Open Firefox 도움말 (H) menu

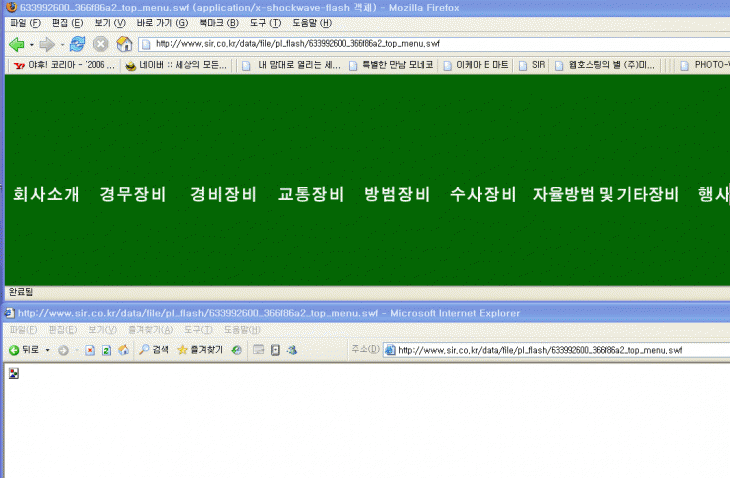pos(312,23)
